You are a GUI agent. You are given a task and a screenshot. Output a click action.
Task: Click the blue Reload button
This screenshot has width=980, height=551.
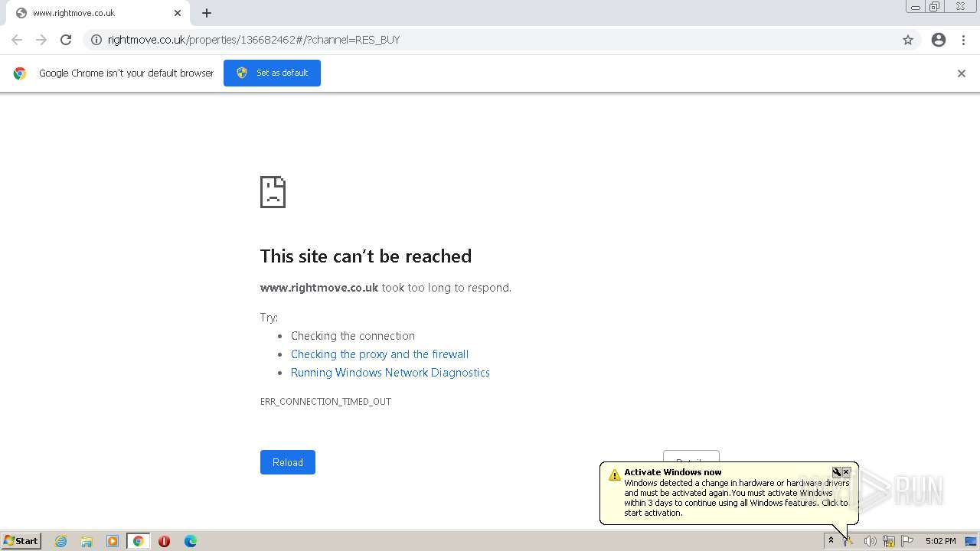pos(288,462)
